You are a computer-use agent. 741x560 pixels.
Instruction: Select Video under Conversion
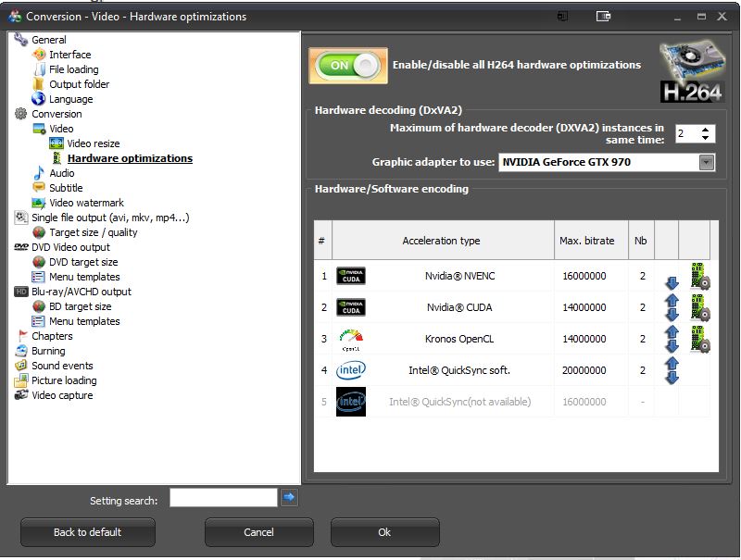(x=61, y=129)
